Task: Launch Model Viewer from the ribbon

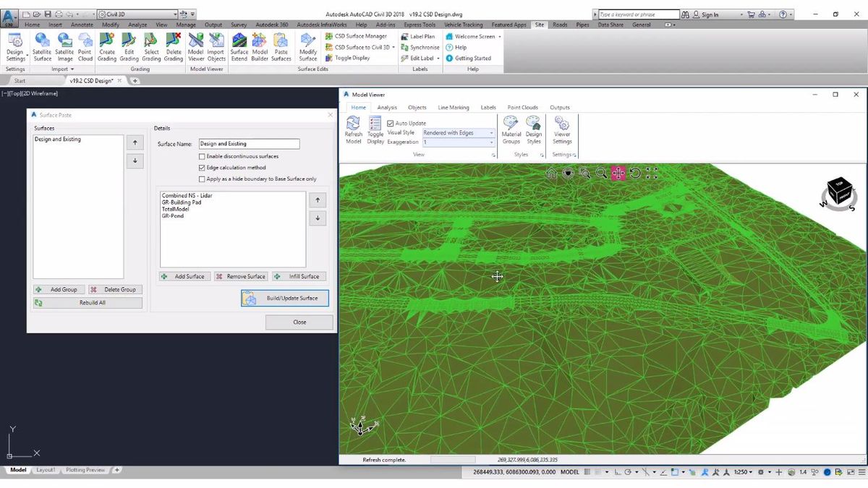Action: coord(196,47)
